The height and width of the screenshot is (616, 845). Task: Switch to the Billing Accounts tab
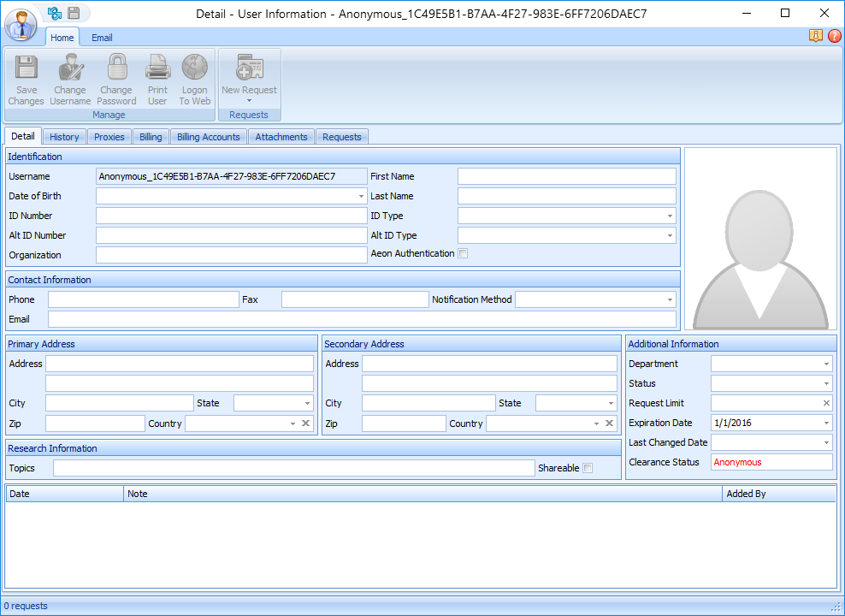pos(208,136)
